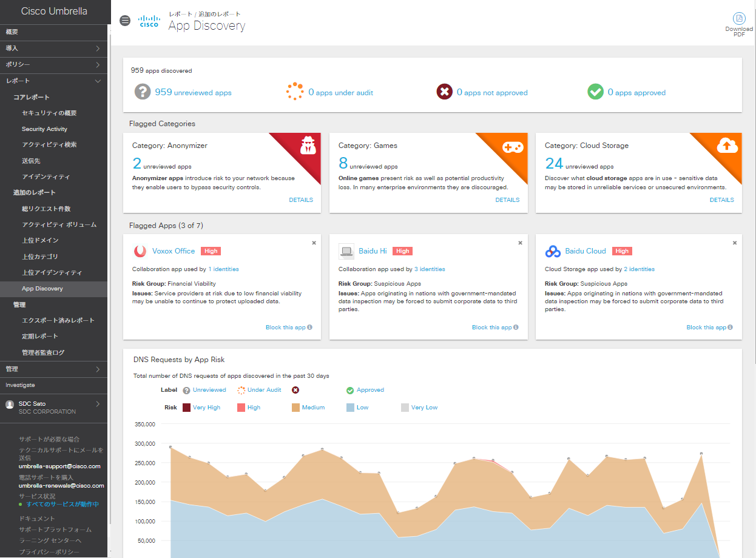Screen dimensions: 756x558
Task: View the 3 identities using Baidu Hi
Action: tap(430, 269)
